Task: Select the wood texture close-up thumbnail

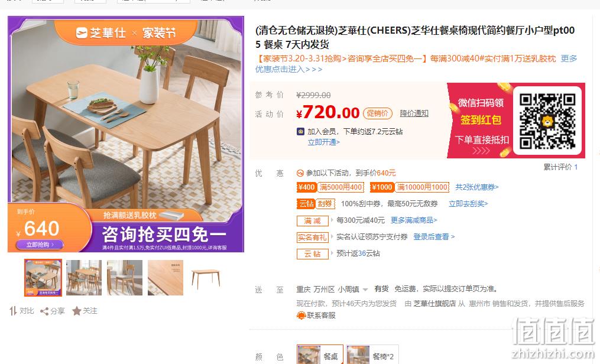Action: (x=166, y=278)
